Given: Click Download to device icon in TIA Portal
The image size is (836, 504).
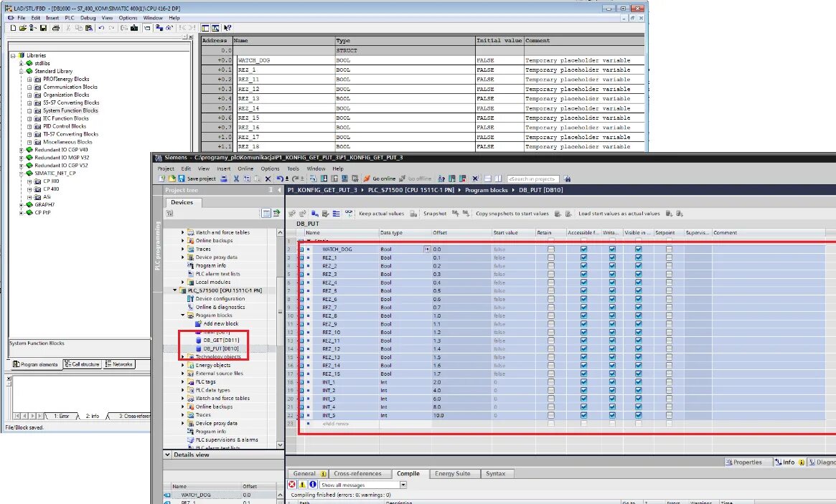Looking at the screenshot, I should tap(324, 179).
